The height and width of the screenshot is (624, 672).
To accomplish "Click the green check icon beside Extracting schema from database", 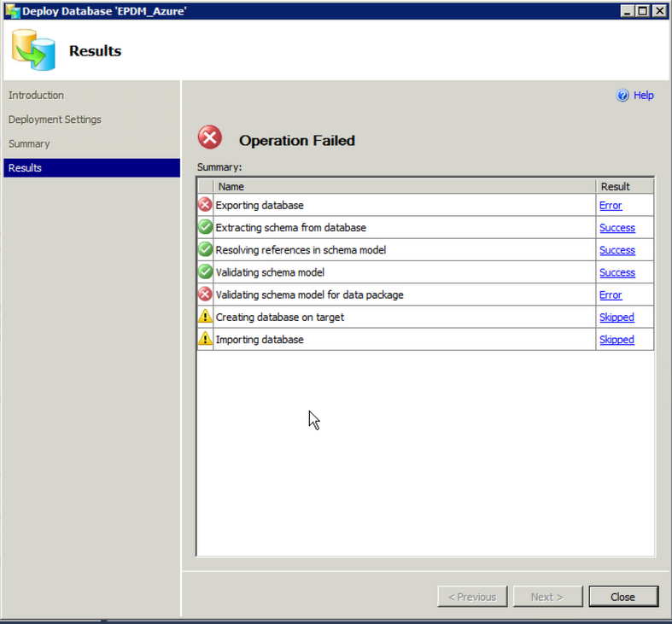I will 205,227.
